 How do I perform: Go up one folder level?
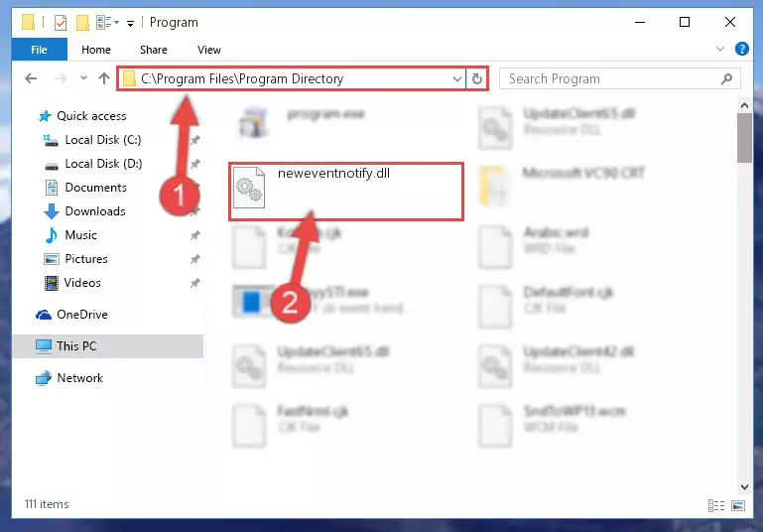click(103, 78)
